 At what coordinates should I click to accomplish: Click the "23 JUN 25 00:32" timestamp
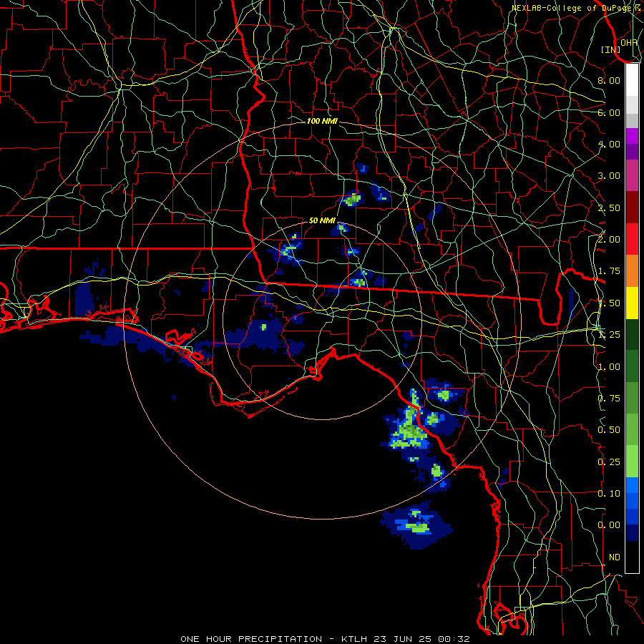point(421,639)
